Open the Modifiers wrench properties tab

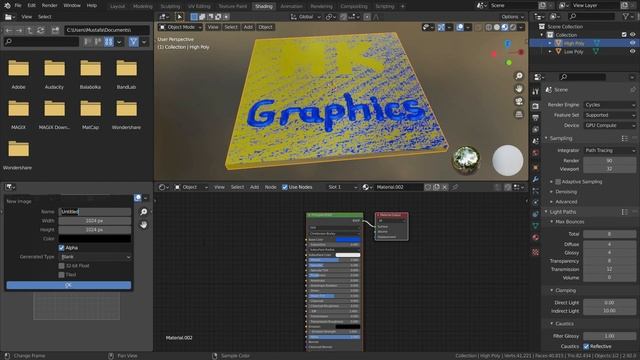(x=536, y=179)
